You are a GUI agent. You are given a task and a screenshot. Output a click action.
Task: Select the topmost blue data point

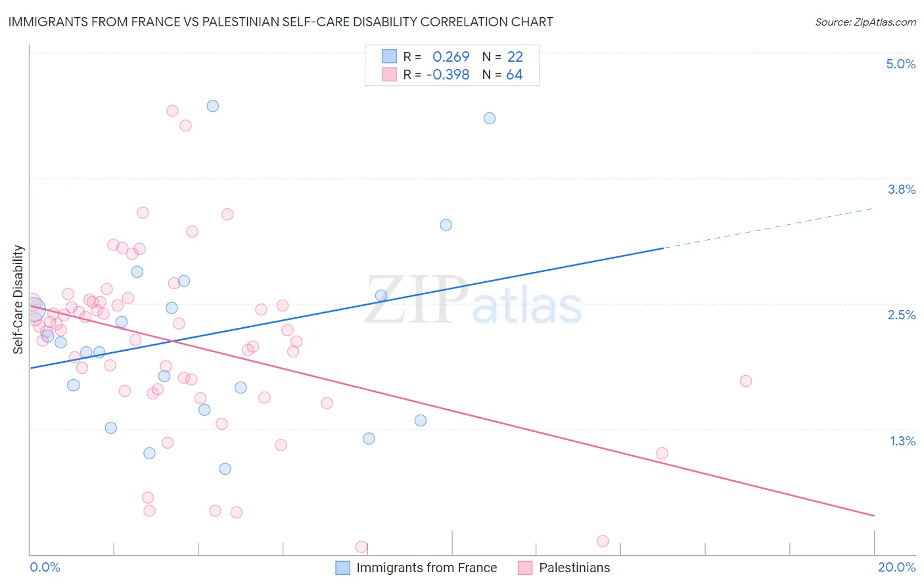(212, 106)
